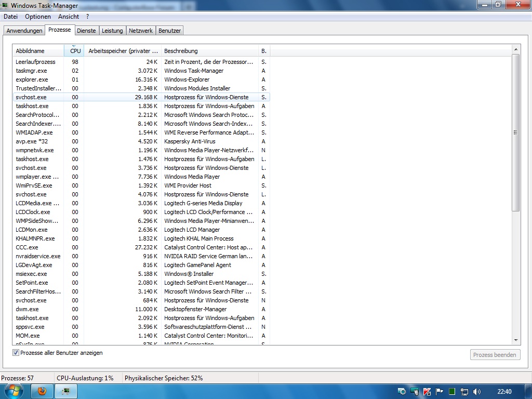Click the process list scrollbar thumb
The width and height of the screenshot is (532, 399).
point(516,132)
